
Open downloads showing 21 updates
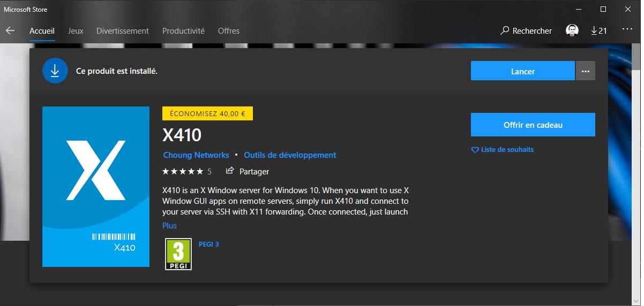598,31
